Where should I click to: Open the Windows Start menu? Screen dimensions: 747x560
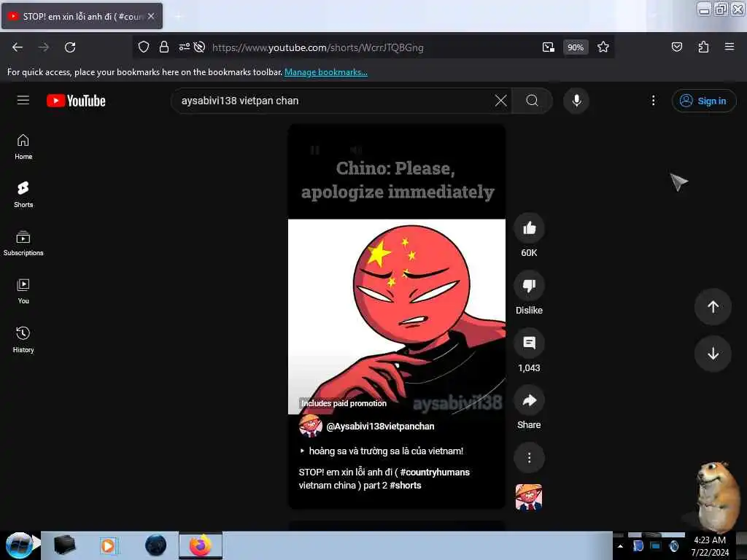[x=19, y=545]
